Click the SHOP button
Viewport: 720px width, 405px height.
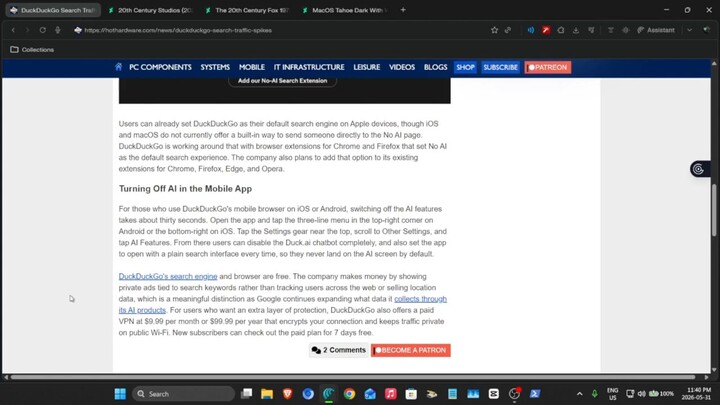point(465,67)
